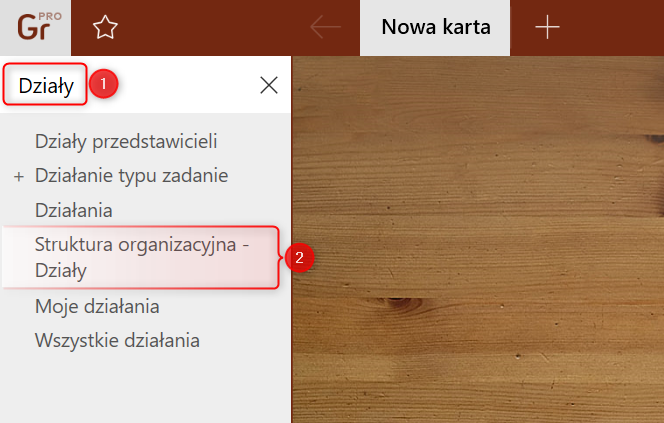Open favorites with the star icon
Screen dimensions: 664x423
coord(105,28)
